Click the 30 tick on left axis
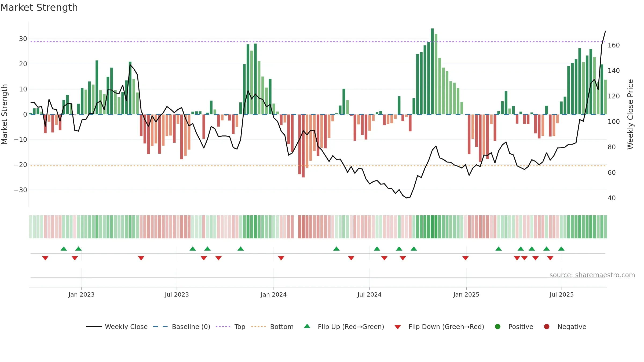This screenshot has width=644, height=362. tap(23, 39)
